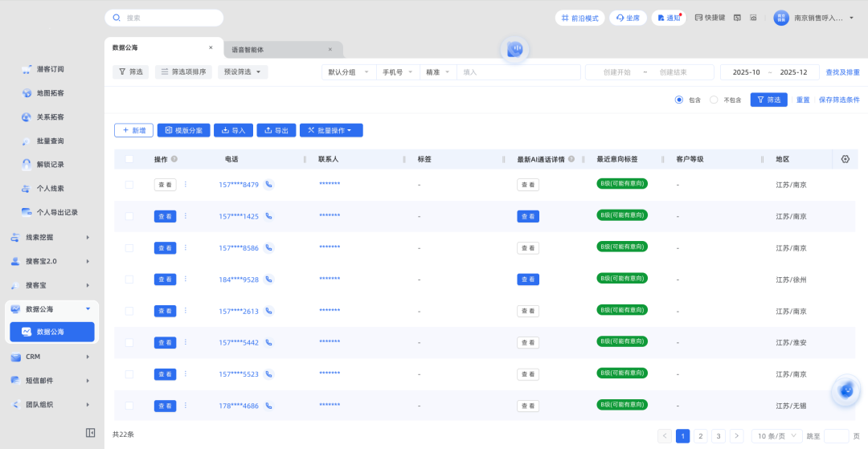Open 通知 notifications in the top bar
Viewport: 868px width, 449px height.
(669, 18)
